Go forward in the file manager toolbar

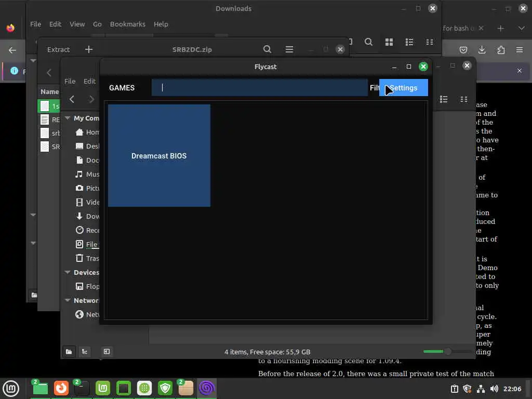click(x=91, y=99)
